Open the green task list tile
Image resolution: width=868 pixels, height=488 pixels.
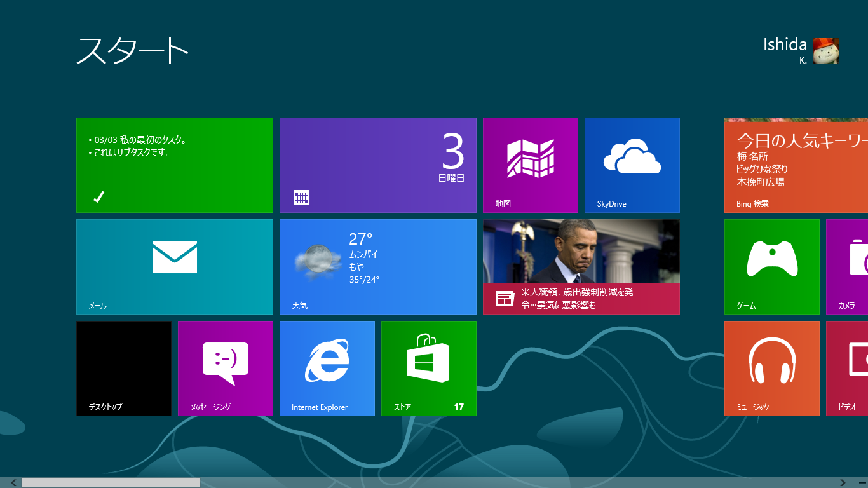(175, 165)
